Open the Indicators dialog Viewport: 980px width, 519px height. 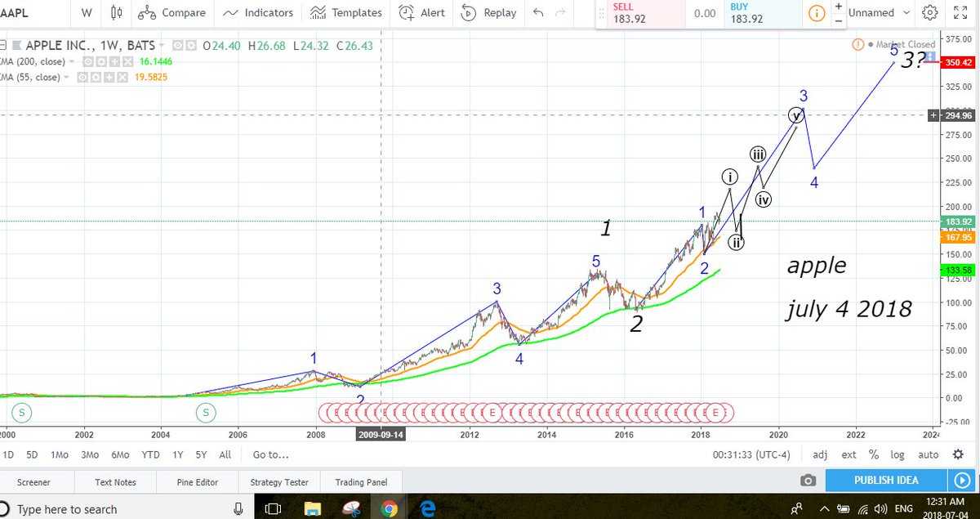tap(258, 12)
